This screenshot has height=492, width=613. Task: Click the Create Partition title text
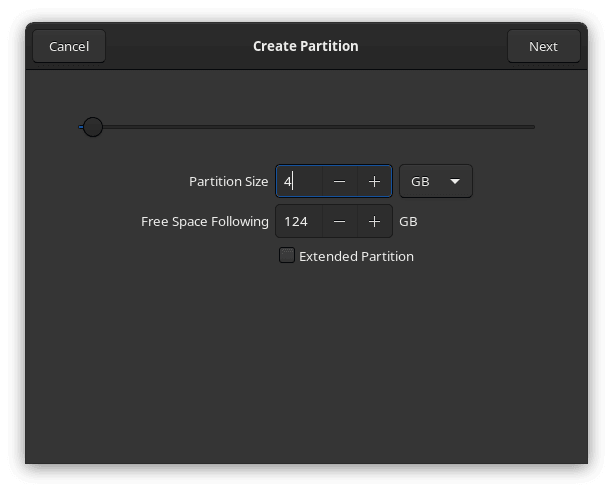pyautogui.click(x=306, y=46)
